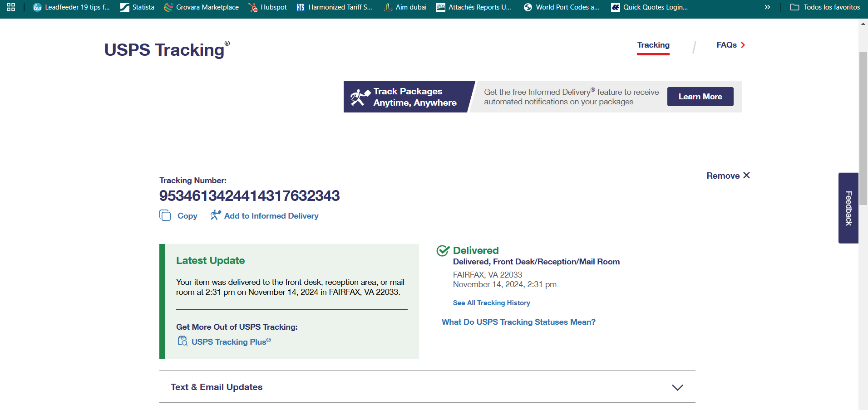Click the USPS Tracking Plus document icon
Screen dimensions: 868x410
point(182,341)
